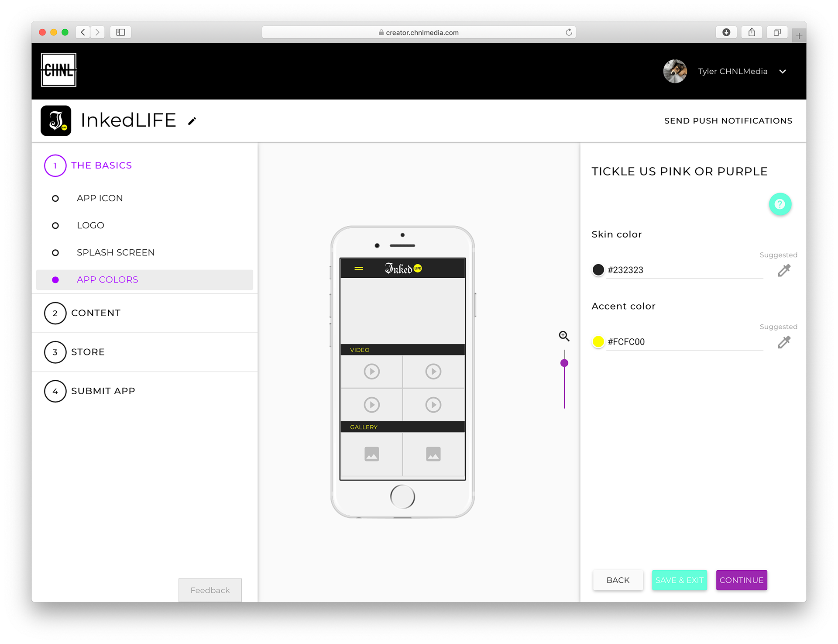The width and height of the screenshot is (838, 644).
Task: Click the accent color hex field #FCFC00
Action: [684, 341]
